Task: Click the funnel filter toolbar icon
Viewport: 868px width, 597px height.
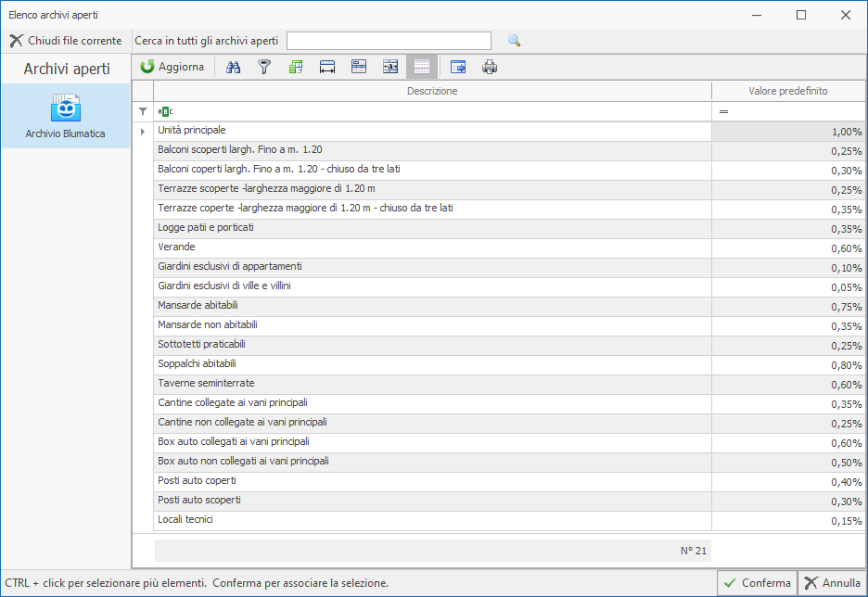Action: pos(264,68)
